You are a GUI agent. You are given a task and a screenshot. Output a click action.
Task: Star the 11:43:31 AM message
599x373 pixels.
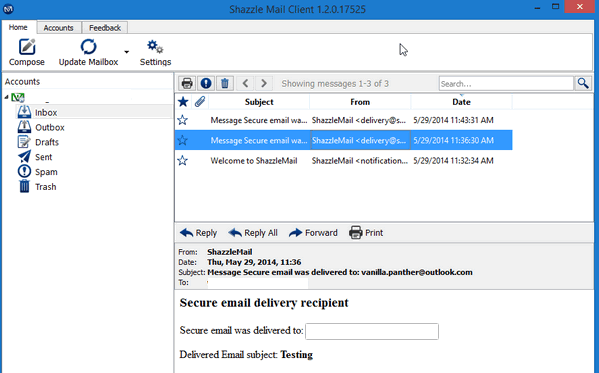(x=183, y=120)
